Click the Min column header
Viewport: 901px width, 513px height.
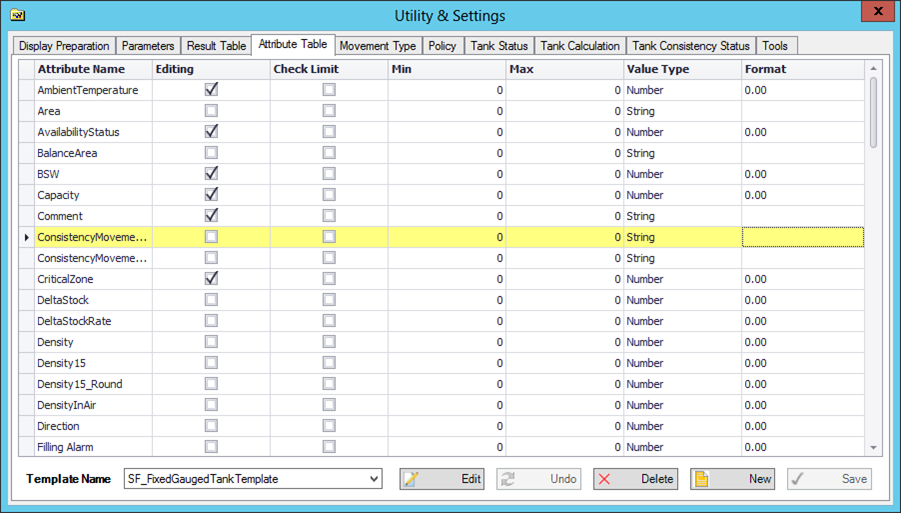(447, 69)
